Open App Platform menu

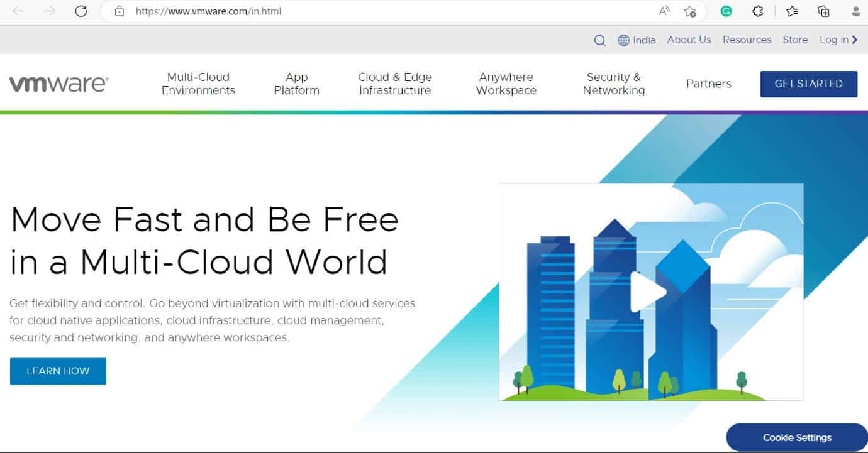click(296, 84)
